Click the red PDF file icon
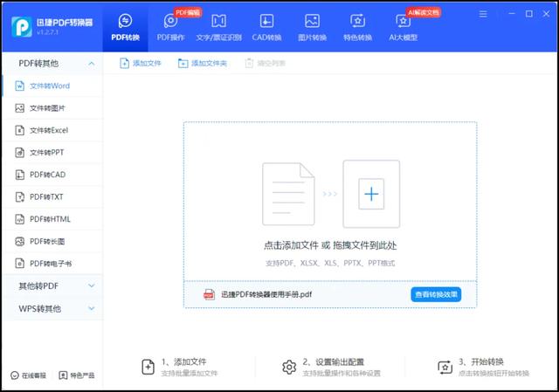Viewport: 559px width, 392px height. coord(209,295)
